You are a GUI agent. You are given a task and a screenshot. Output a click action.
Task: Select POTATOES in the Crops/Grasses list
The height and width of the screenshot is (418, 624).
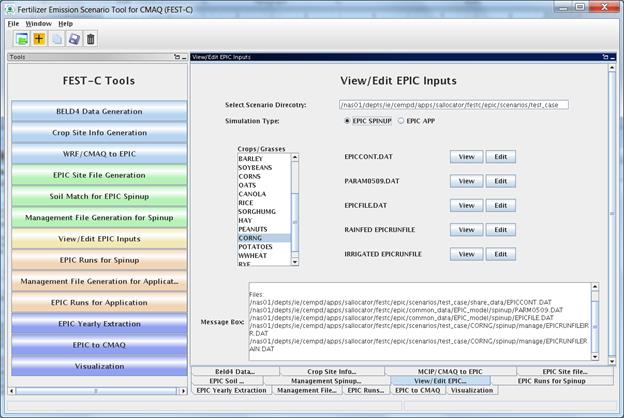point(264,247)
